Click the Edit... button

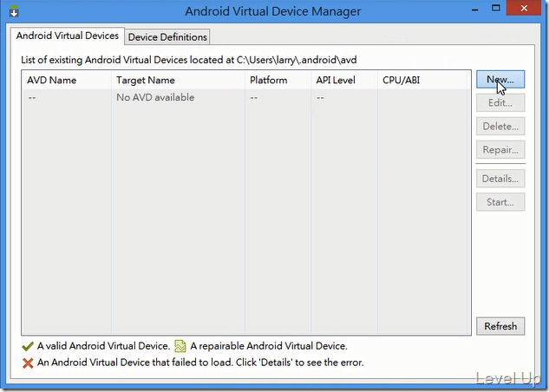(500, 103)
